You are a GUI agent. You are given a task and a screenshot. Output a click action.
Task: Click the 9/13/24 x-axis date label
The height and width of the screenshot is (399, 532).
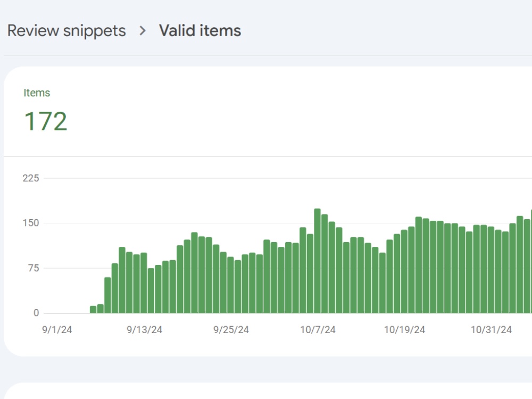144,329
